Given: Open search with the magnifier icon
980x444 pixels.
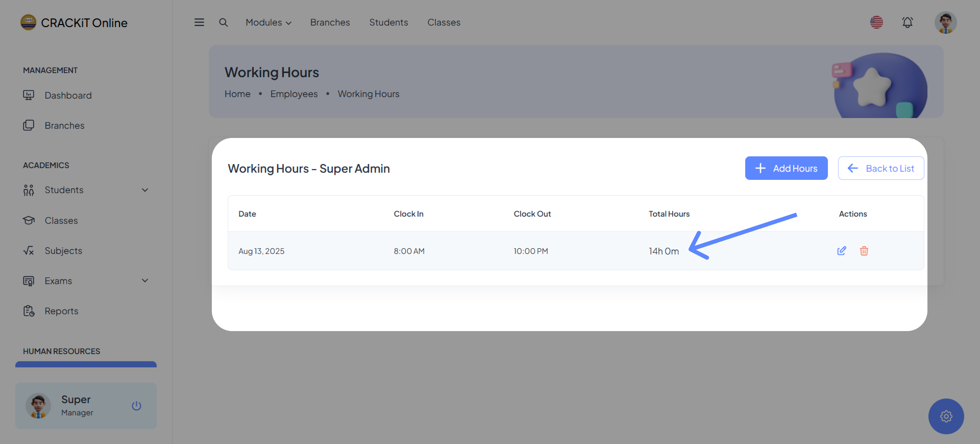Looking at the screenshot, I should click(x=223, y=22).
